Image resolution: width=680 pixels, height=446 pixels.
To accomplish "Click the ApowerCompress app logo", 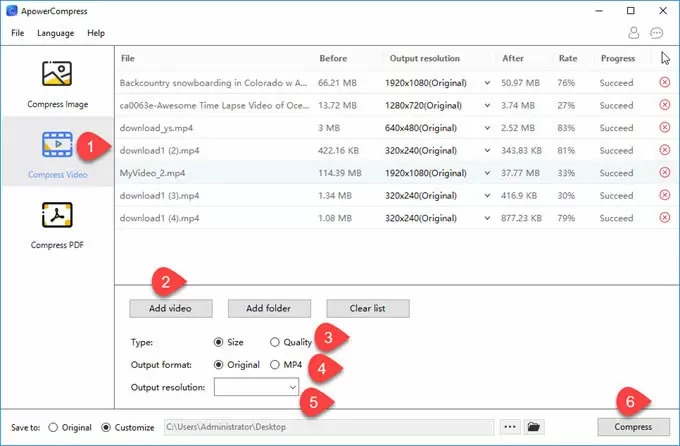I will click(12, 11).
